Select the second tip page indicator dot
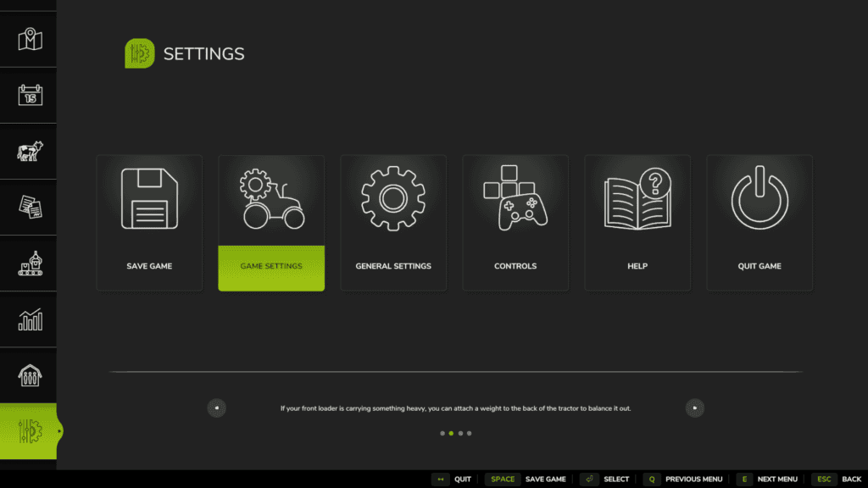 (450, 433)
